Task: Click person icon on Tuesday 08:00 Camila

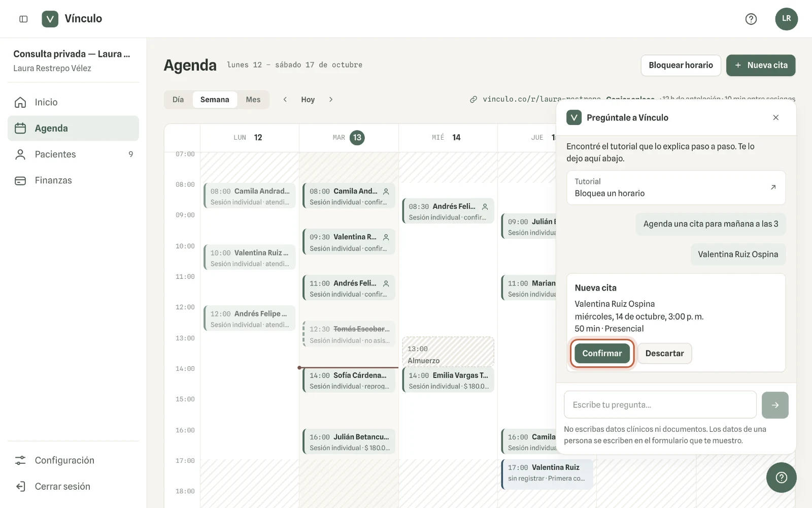Action: [386, 192]
